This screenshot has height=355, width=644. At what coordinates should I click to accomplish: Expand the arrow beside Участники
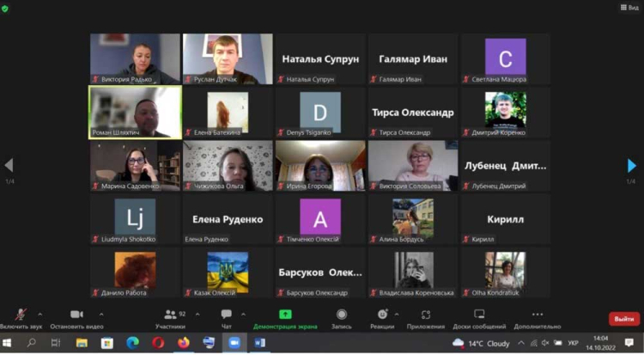coord(197,314)
